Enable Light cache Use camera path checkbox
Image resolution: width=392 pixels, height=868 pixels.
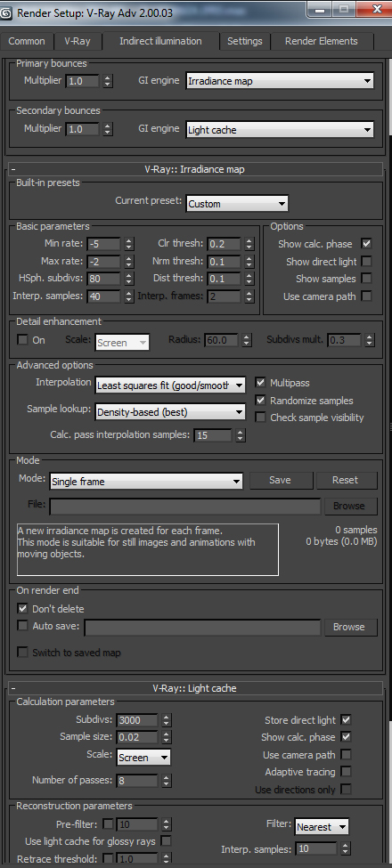click(x=346, y=755)
